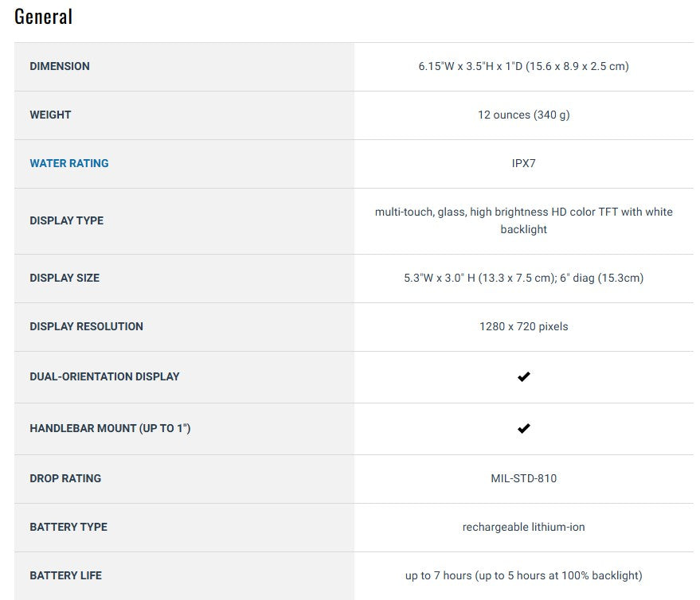Click the up to 7 hours battery life value
This screenshot has height=600, width=700.
(x=523, y=575)
